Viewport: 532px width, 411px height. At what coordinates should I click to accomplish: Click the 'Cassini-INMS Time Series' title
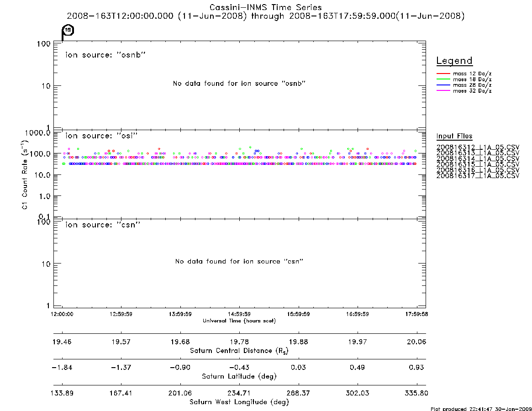pyautogui.click(x=266, y=7)
